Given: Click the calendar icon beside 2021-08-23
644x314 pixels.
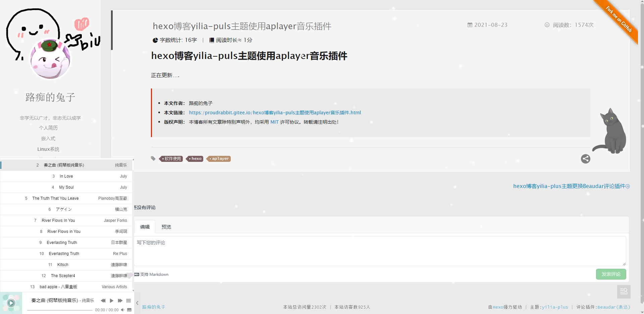Looking at the screenshot, I should click(x=470, y=25).
